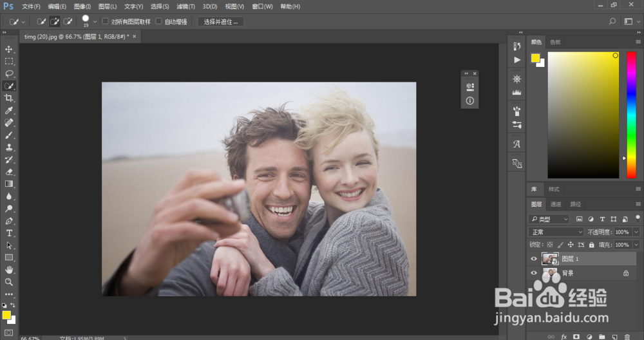Select the Rectangular Marquee tool
Screen dimensions: 644x340
(8, 62)
